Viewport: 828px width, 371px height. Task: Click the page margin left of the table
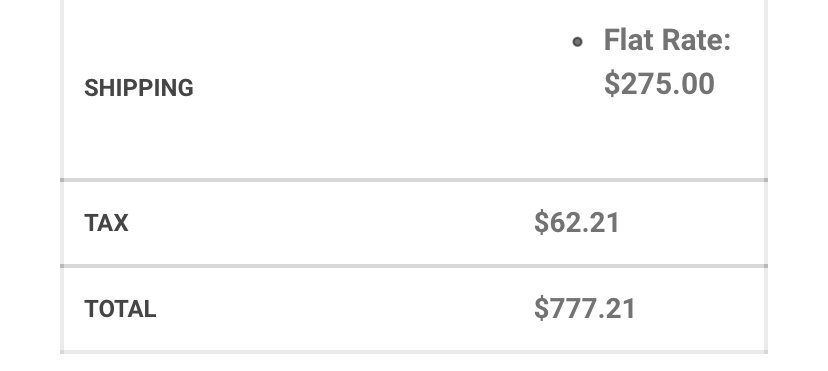tap(30, 185)
